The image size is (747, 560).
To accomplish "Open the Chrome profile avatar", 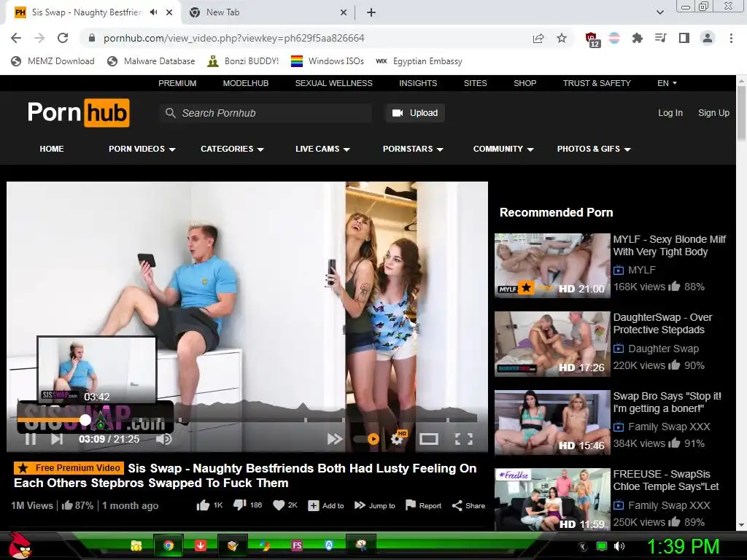I will click(x=708, y=38).
